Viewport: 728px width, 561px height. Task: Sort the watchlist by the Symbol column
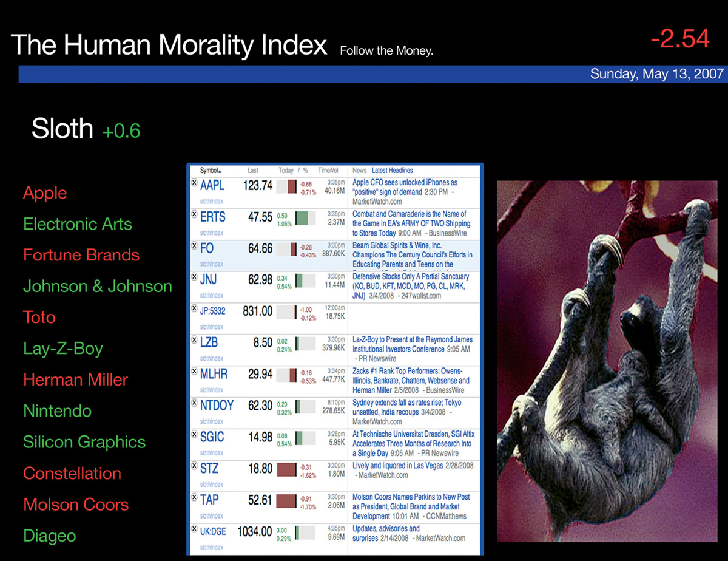[x=211, y=171]
